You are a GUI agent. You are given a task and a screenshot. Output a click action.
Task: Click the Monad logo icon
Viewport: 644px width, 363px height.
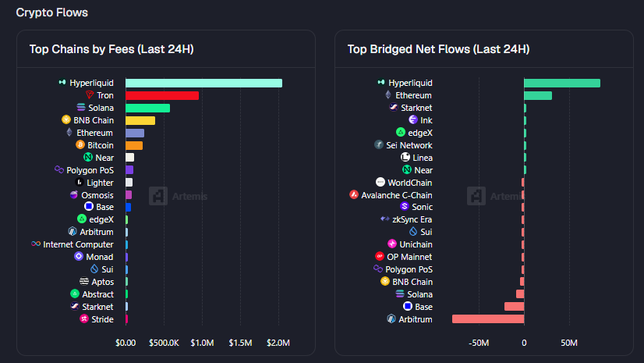(x=79, y=256)
